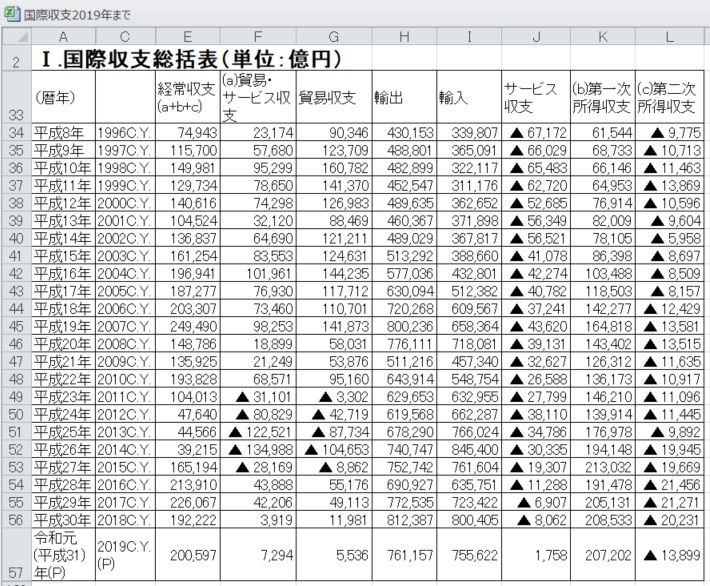Screen dimensions: 710x586
Task: Click cell ▲ 42,719
Action: coord(334,414)
